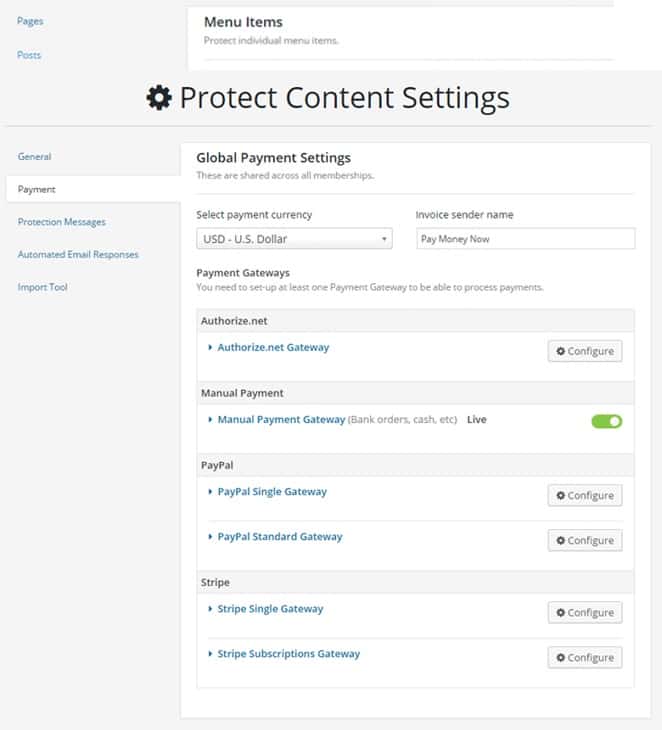
Task: Click the Menu Items section heading
Action: tap(243, 22)
